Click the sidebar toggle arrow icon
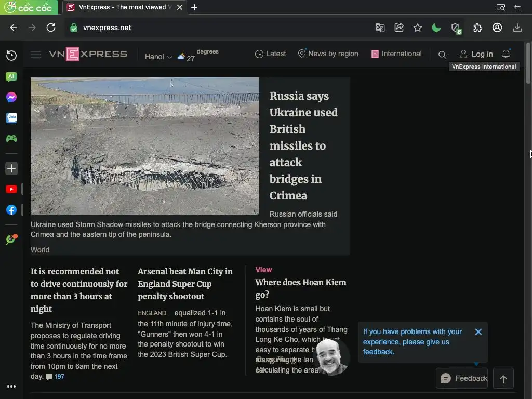This screenshot has width=532, height=399. point(517,7)
